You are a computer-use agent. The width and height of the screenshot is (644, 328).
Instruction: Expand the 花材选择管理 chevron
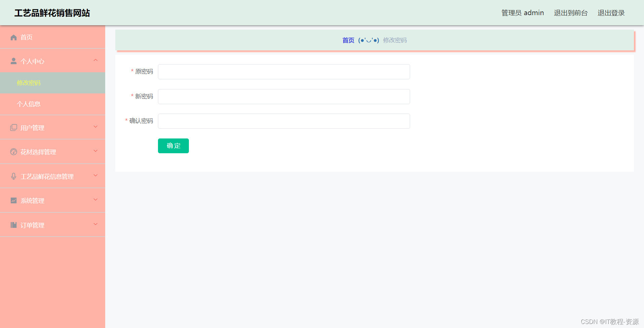[x=95, y=151]
